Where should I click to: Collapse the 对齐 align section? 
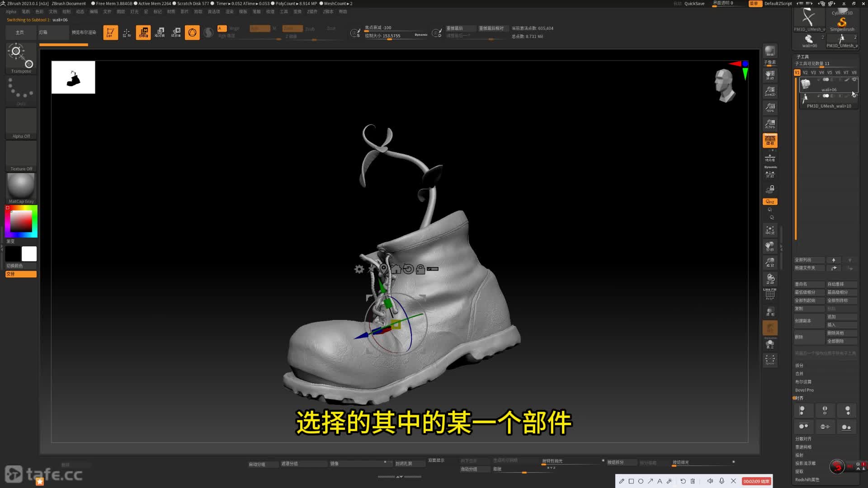pos(799,398)
